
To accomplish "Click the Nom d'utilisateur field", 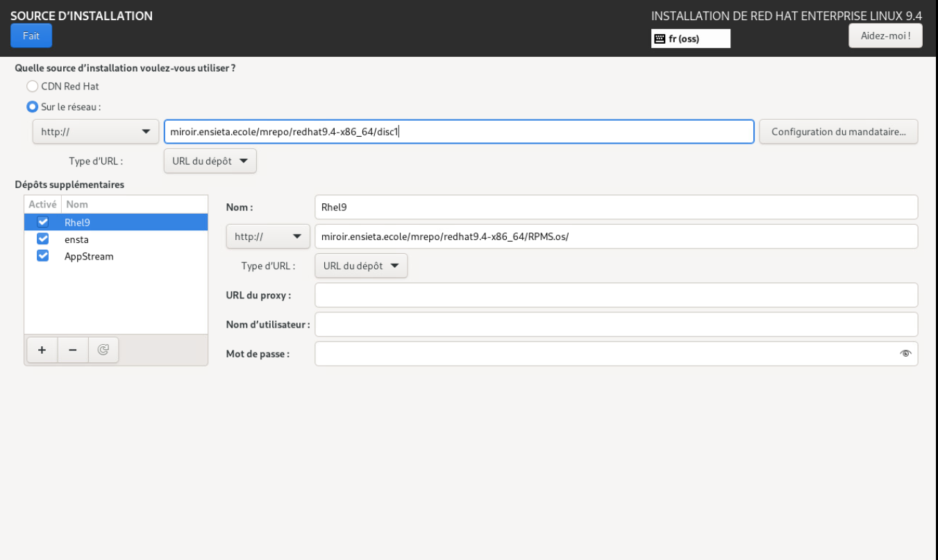I will [617, 324].
